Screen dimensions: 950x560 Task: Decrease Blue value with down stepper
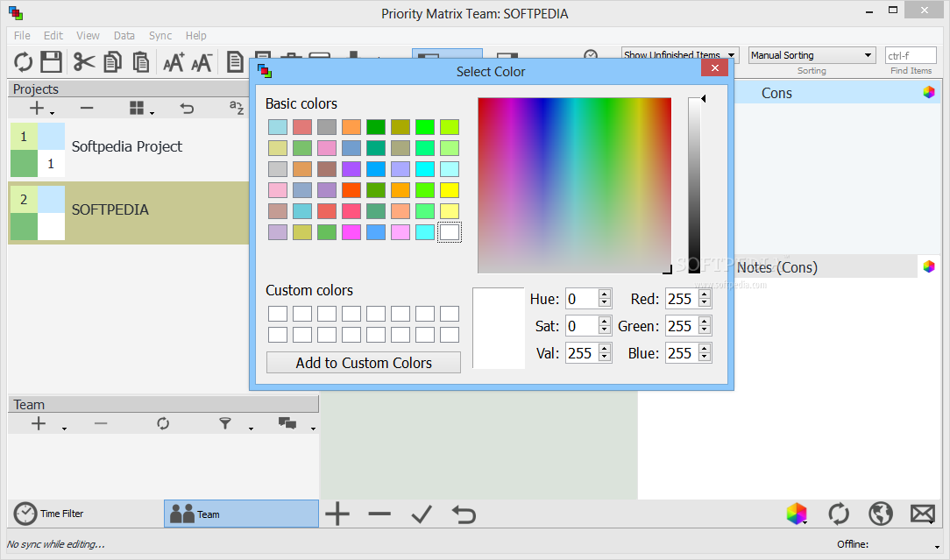(704, 358)
